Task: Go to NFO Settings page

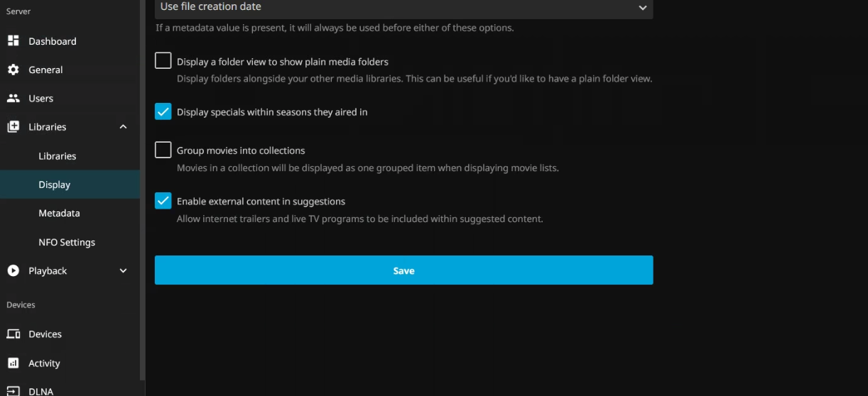Action: click(x=67, y=242)
